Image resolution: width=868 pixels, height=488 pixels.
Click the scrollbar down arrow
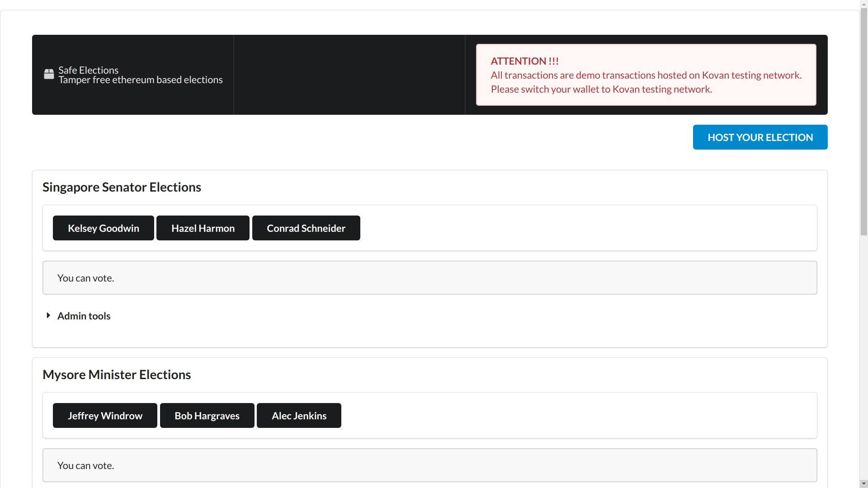click(x=863, y=483)
